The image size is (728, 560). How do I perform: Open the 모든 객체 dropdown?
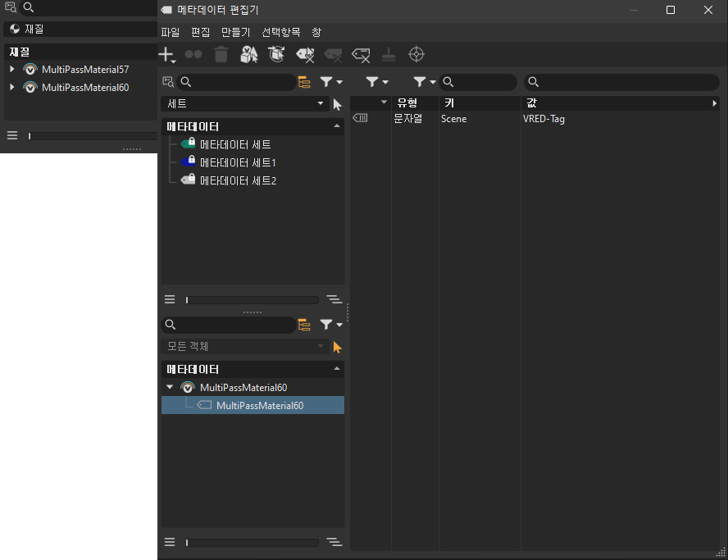pos(245,346)
